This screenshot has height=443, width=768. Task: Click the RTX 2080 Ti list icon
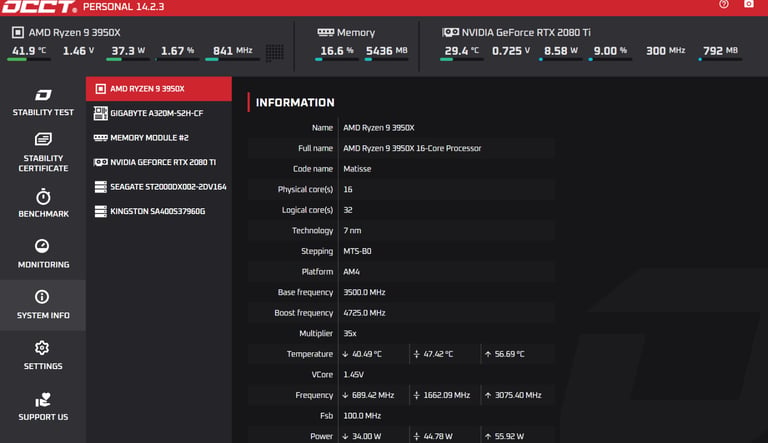[x=100, y=162]
